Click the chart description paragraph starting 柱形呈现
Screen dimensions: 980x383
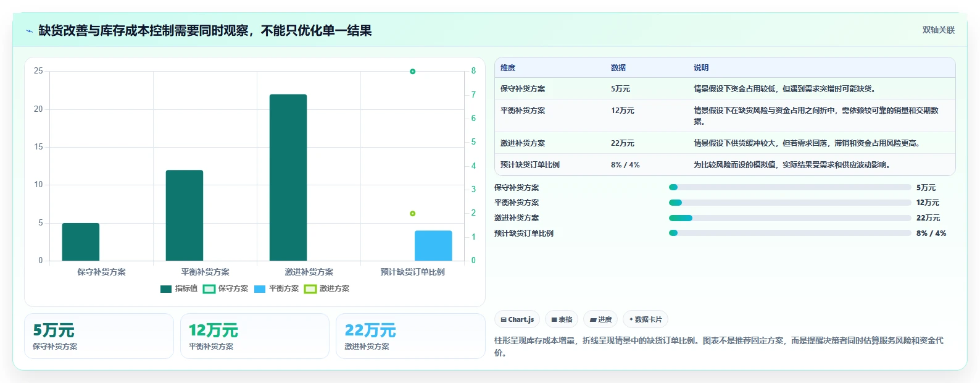click(x=719, y=347)
